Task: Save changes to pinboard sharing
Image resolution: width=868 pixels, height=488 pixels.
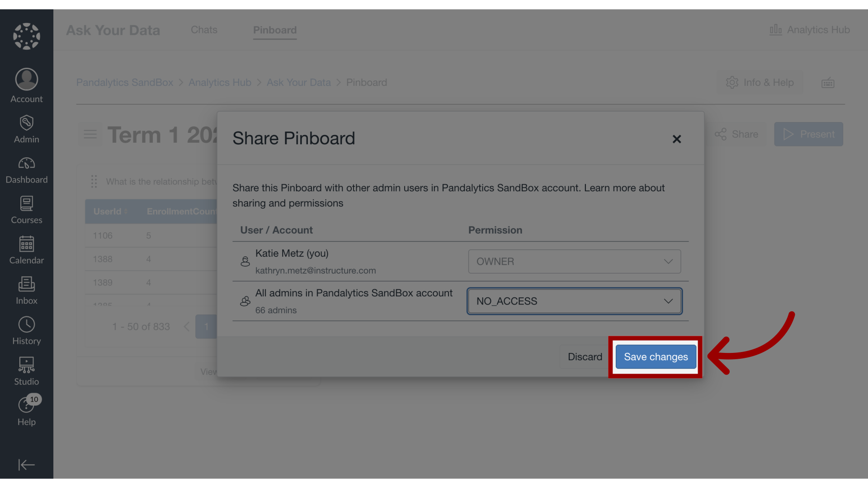Action: coord(656,357)
